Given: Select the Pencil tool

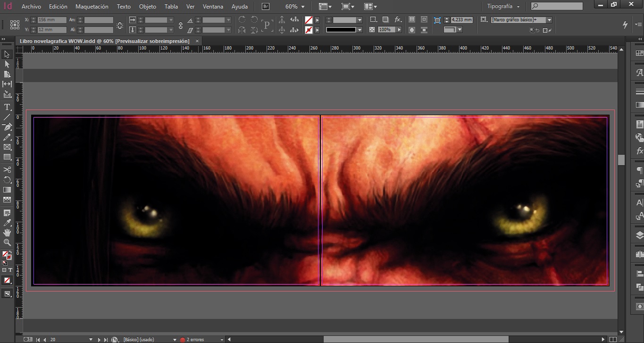Looking at the screenshot, I should (7, 137).
